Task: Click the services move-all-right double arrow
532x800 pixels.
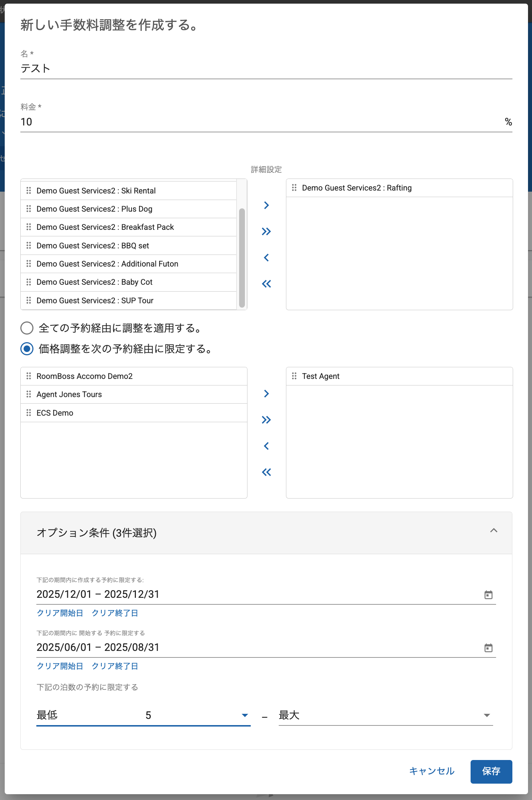Action: [x=266, y=232]
